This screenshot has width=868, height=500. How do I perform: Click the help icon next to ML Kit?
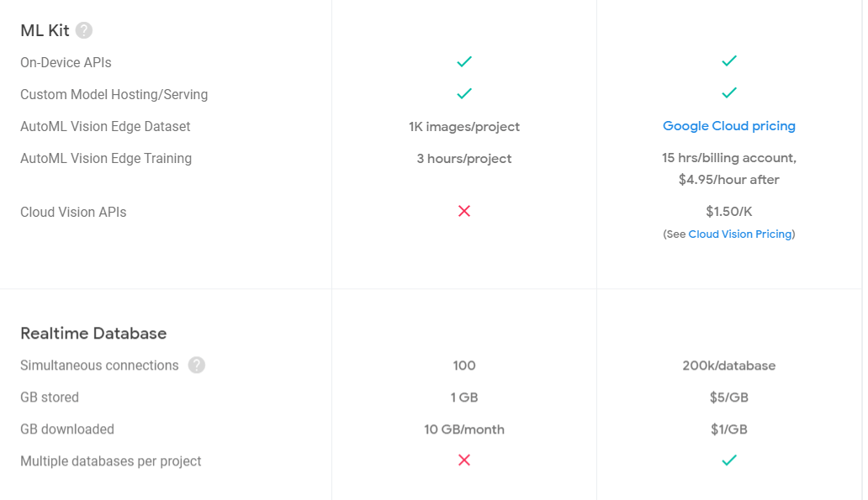pyautogui.click(x=84, y=30)
